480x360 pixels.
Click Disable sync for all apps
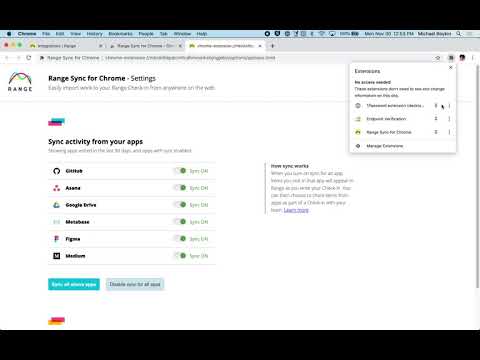[x=135, y=284]
